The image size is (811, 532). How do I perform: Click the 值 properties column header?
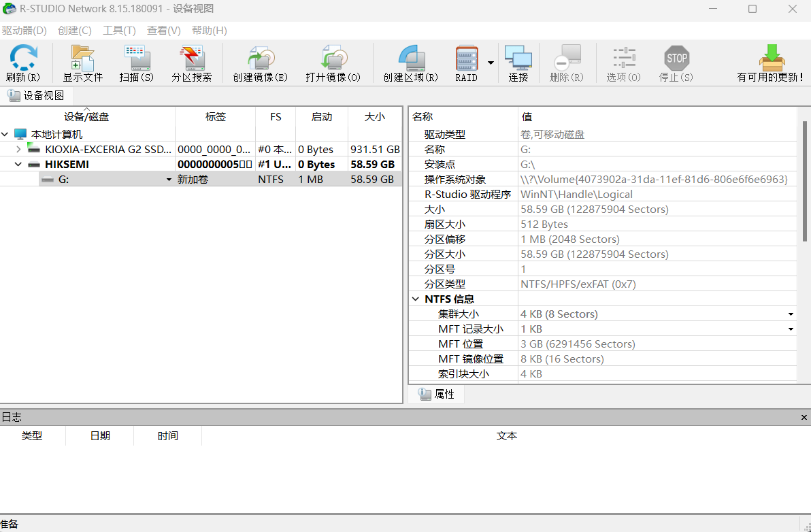click(657, 117)
